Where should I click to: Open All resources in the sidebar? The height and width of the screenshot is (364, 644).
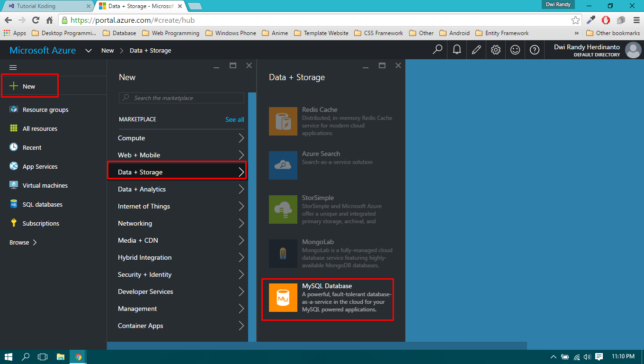pos(39,128)
